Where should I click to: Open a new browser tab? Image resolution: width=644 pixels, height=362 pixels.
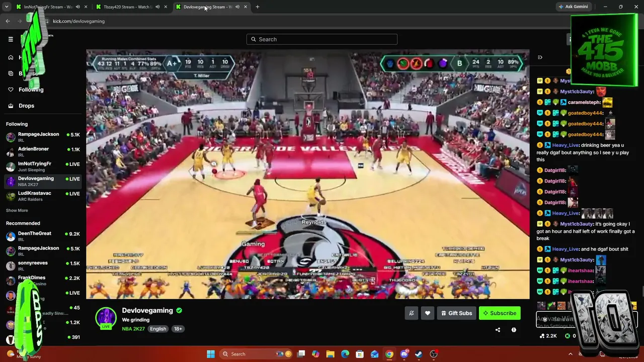coord(258,7)
